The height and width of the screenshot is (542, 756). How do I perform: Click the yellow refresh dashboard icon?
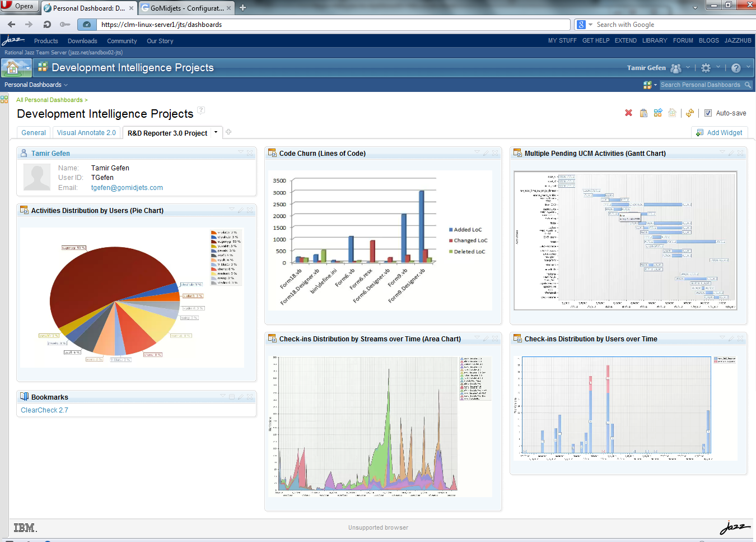click(690, 113)
